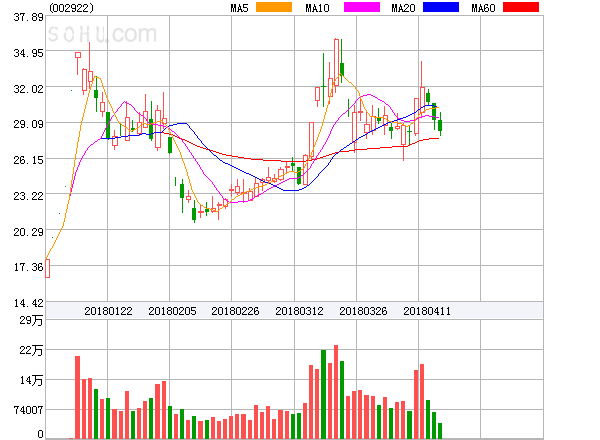600x440 pixels.
Task: Click the 20180122 date label
Action: click(108, 311)
